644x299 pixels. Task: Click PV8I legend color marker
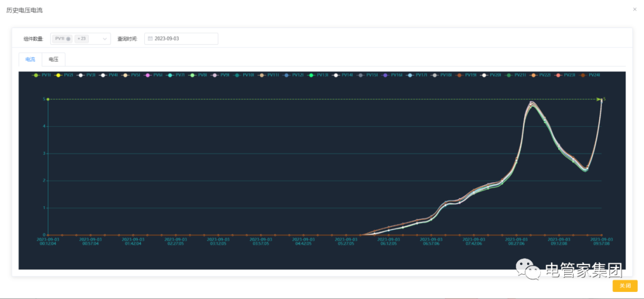point(193,75)
